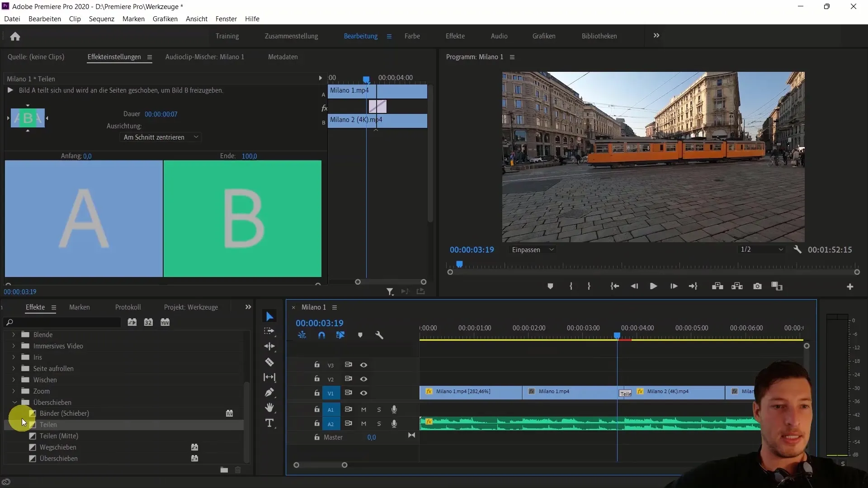Screen dimensions: 868x488
Task: Collapse the Überschieben folder
Action: click(14, 402)
